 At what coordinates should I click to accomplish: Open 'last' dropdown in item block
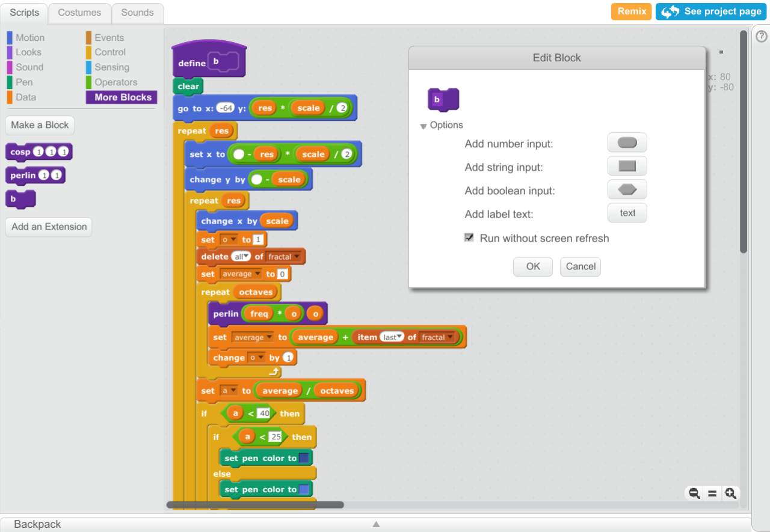coord(393,337)
